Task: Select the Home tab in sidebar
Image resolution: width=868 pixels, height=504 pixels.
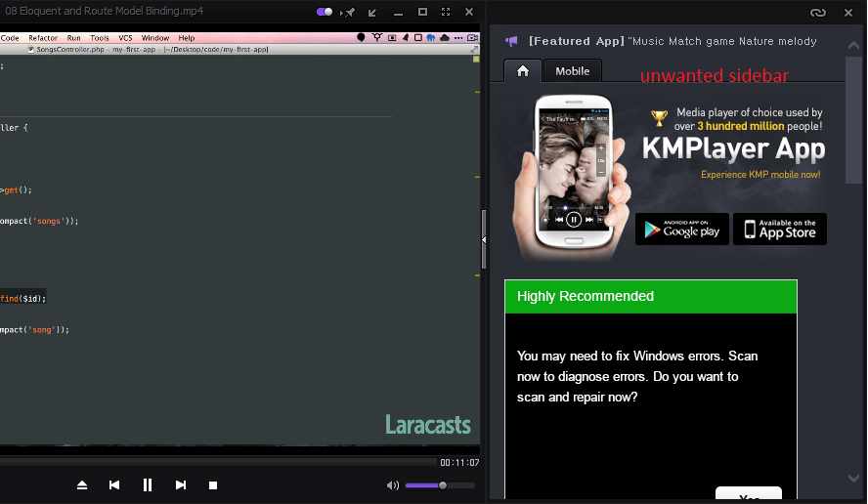Action: 523,71
